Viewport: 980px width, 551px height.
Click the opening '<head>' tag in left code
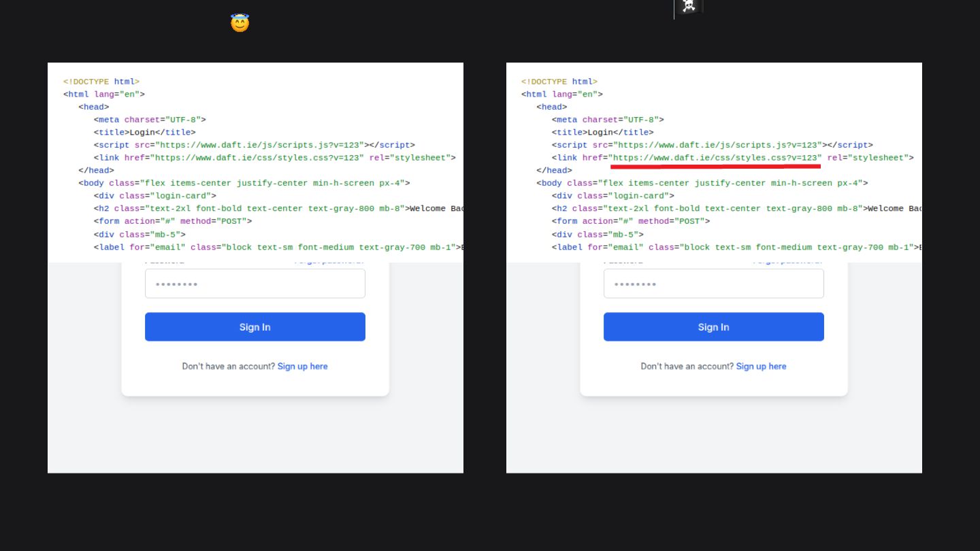coord(94,107)
